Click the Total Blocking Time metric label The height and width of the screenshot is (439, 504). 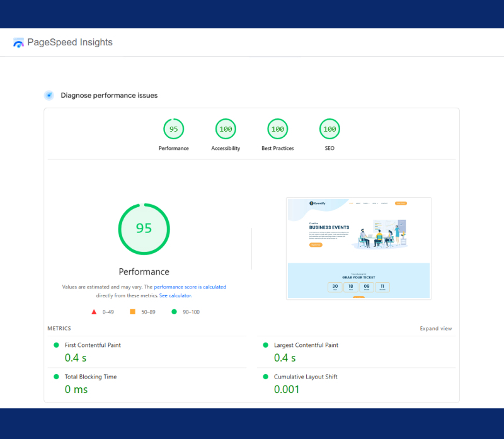(x=91, y=377)
